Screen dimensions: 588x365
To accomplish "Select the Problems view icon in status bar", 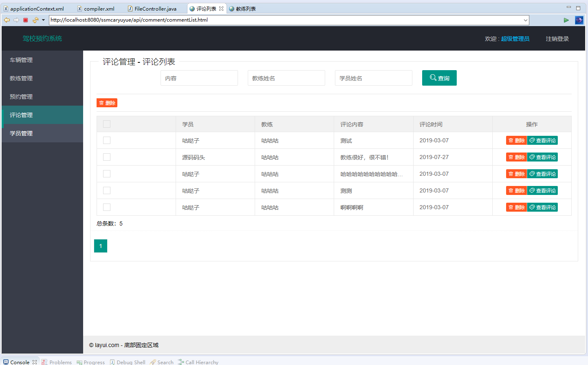I will tap(44, 362).
